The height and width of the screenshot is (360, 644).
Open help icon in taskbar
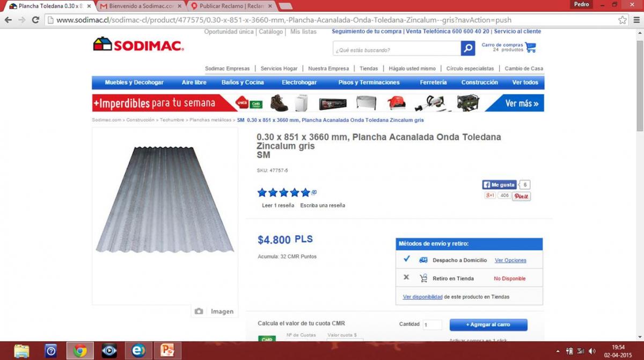(x=51, y=350)
